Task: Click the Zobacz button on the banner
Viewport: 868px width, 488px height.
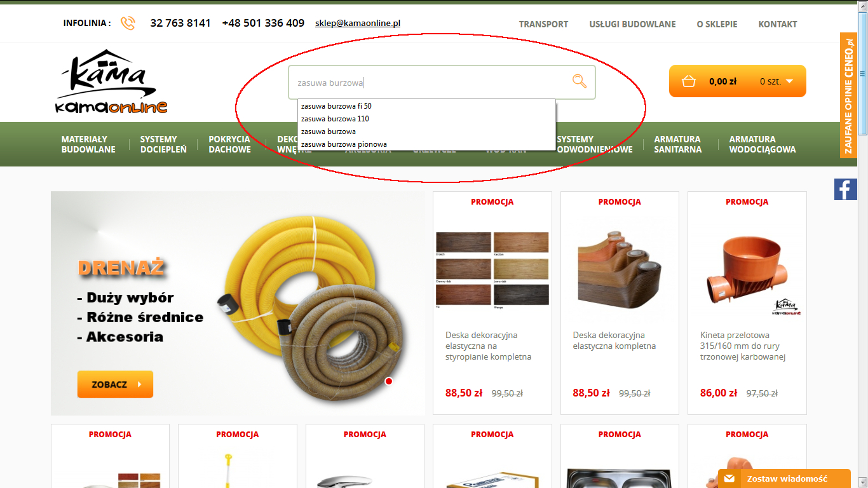Action: 115,384
